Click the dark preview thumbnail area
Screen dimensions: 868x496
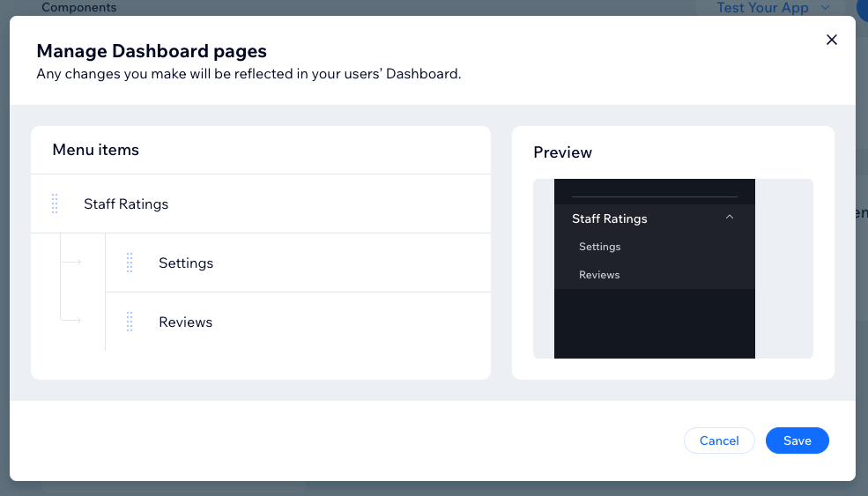(x=655, y=269)
